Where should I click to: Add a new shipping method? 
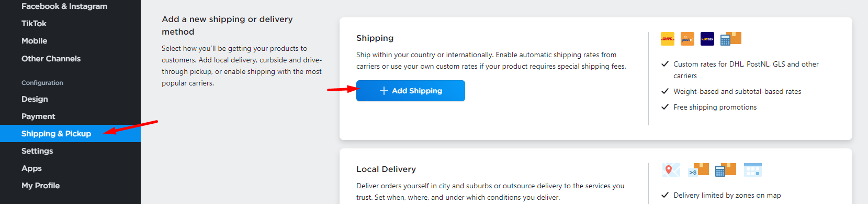click(x=410, y=91)
